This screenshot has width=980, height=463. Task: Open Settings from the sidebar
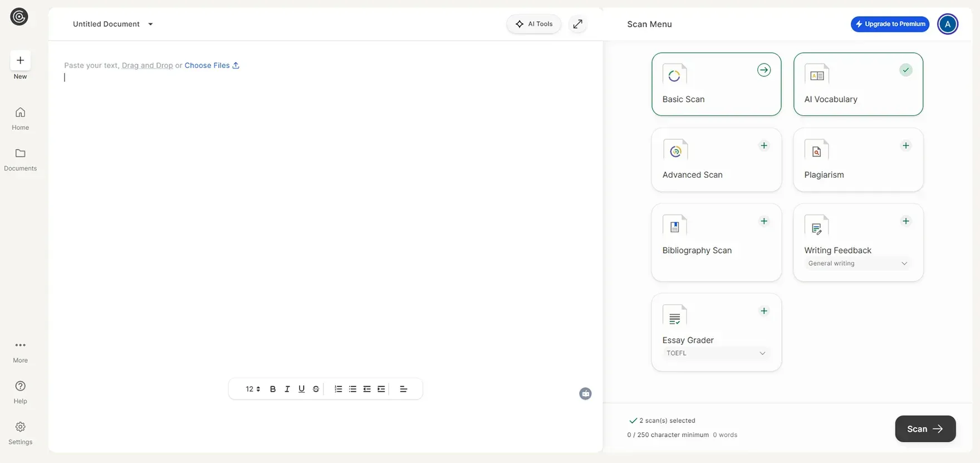(20, 433)
